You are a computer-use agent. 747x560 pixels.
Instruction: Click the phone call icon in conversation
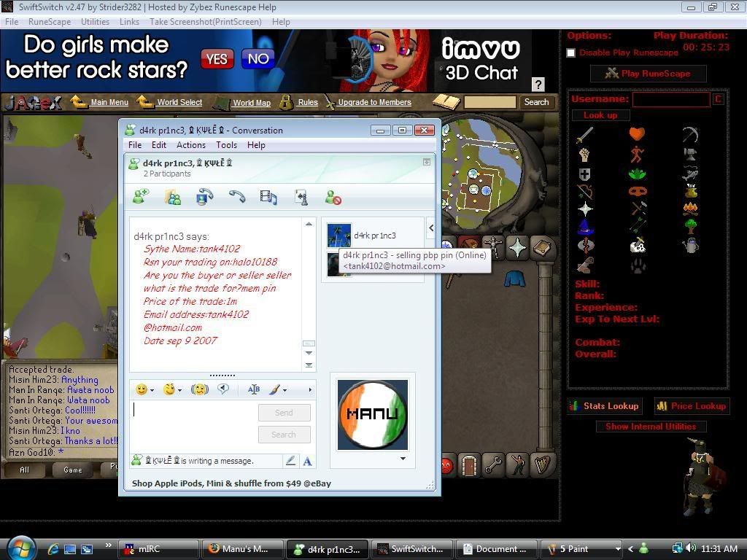pyautogui.click(x=237, y=196)
